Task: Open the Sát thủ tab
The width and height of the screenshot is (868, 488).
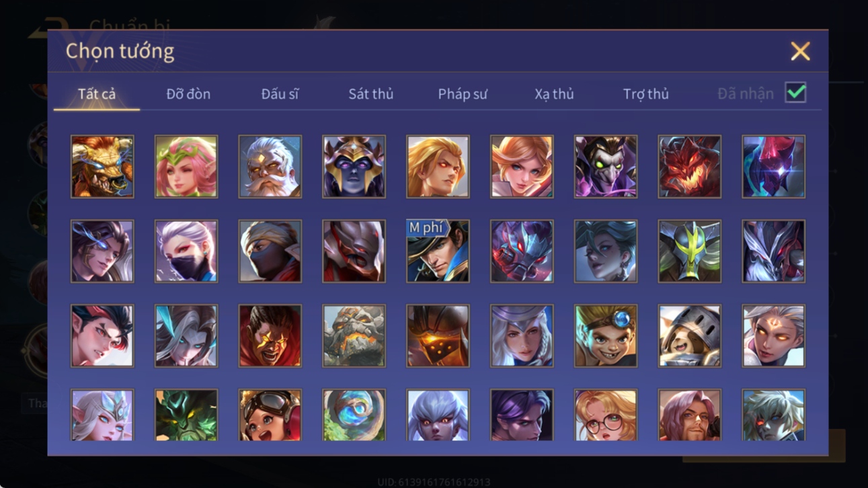Action: [370, 94]
